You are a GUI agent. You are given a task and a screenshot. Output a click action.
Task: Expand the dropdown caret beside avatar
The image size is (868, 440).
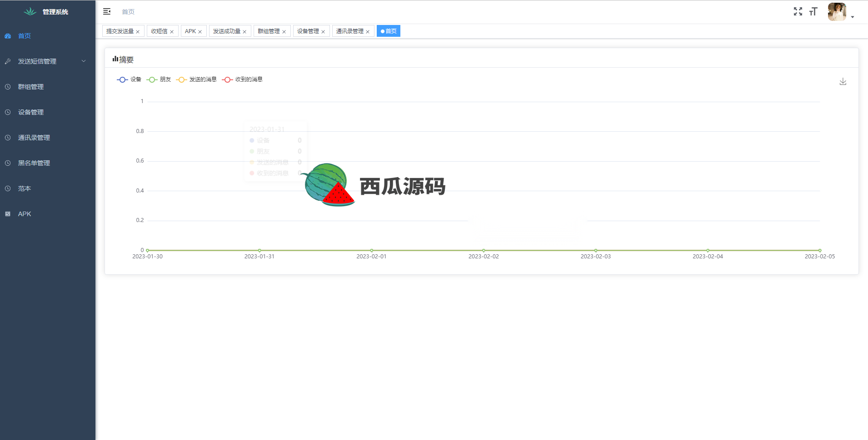coord(853,17)
